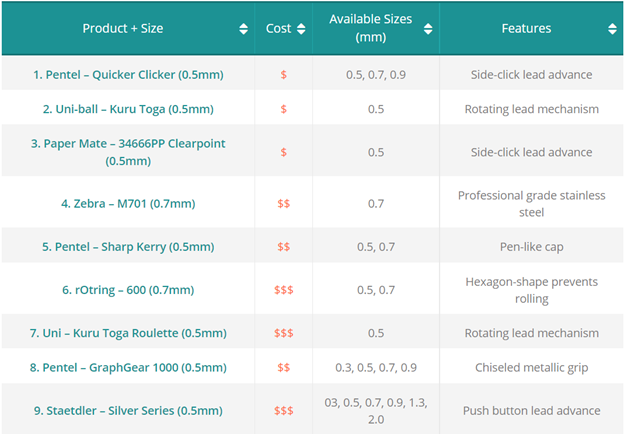Click the Features header label
This screenshot has width=624, height=434.
[x=526, y=28]
